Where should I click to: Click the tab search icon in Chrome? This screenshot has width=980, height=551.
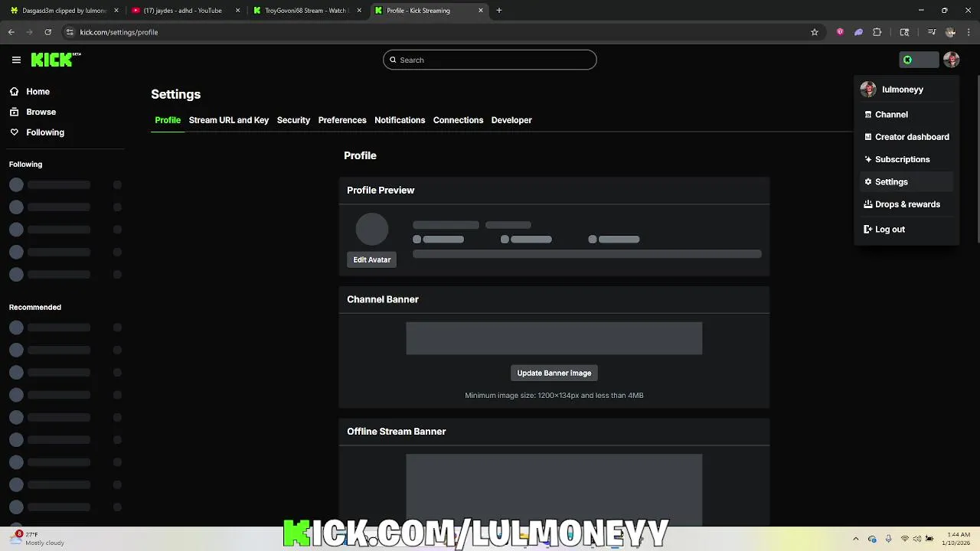point(904,32)
